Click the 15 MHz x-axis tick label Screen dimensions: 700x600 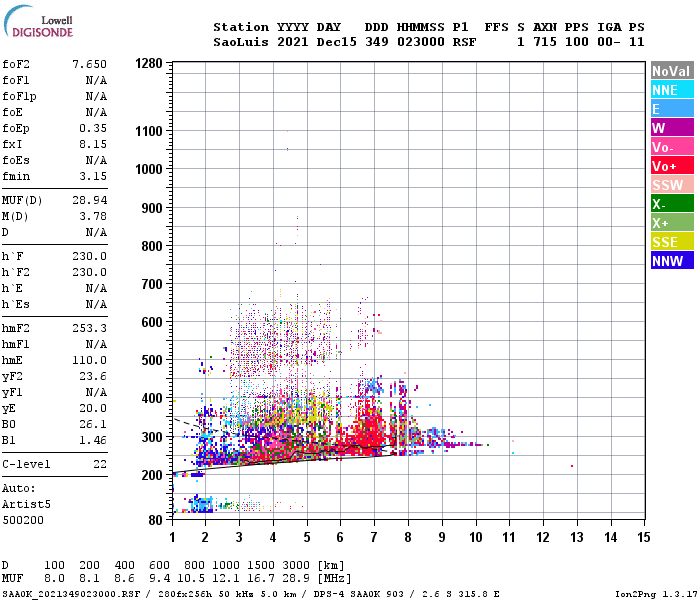644,537
